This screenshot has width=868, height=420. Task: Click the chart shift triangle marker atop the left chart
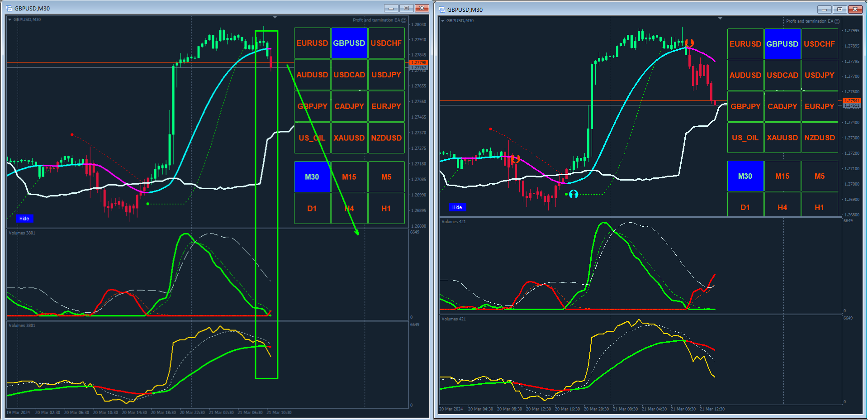pyautogui.click(x=275, y=17)
